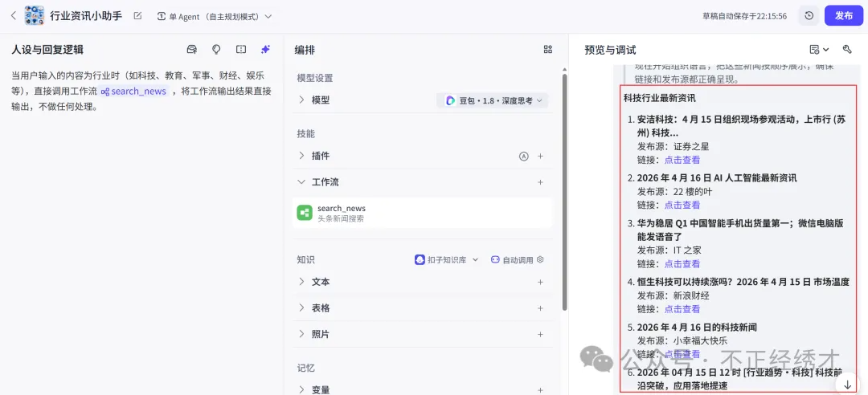
Task: Open the 单 Agent mode dropdown
Action: point(215,17)
